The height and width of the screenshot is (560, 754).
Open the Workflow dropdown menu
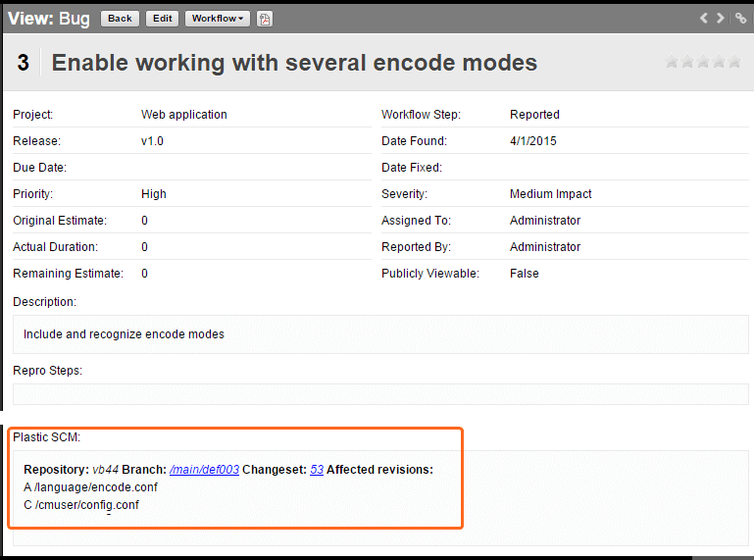(x=218, y=19)
